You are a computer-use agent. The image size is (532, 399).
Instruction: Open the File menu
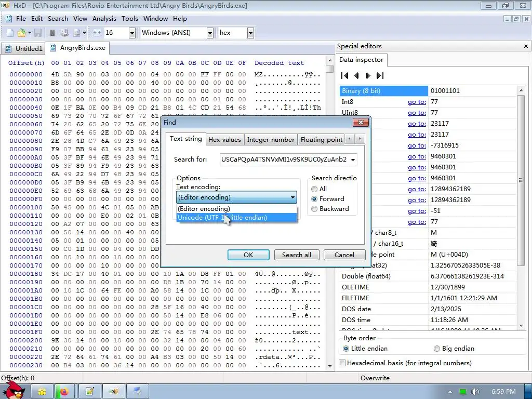click(x=21, y=19)
